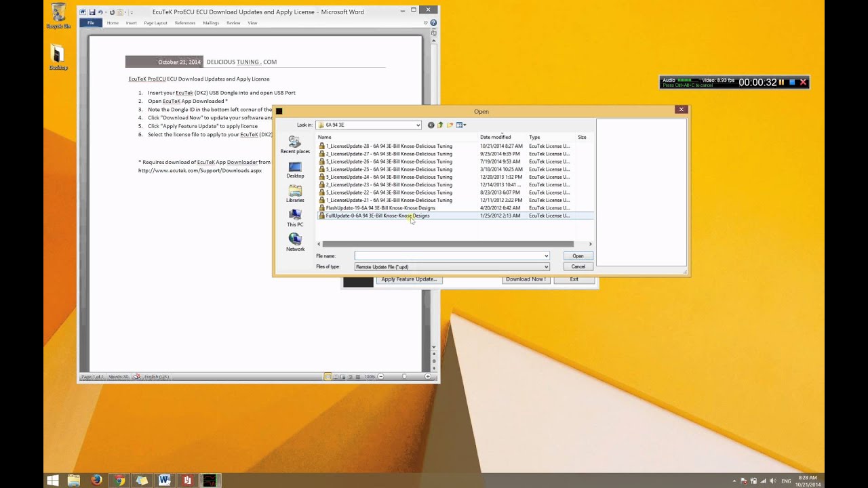Click the Open button in dialog
Screen dimensions: 868x488
pos(578,256)
